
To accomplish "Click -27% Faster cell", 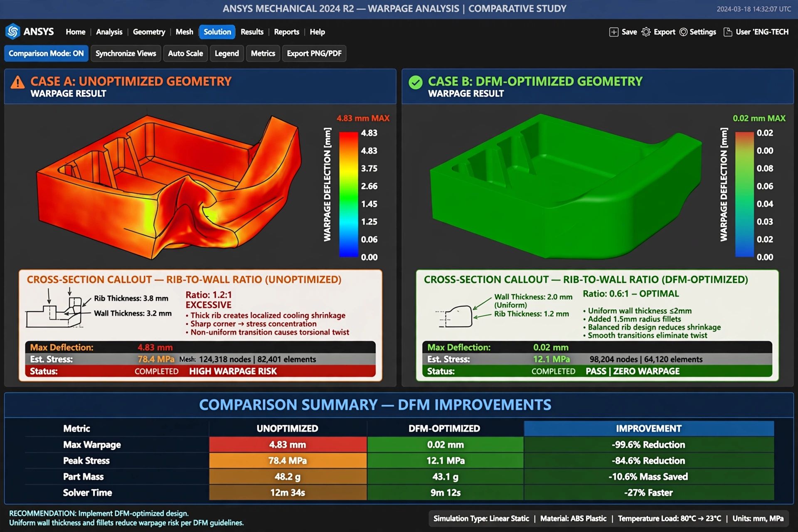I will pyautogui.click(x=649, y=493).
